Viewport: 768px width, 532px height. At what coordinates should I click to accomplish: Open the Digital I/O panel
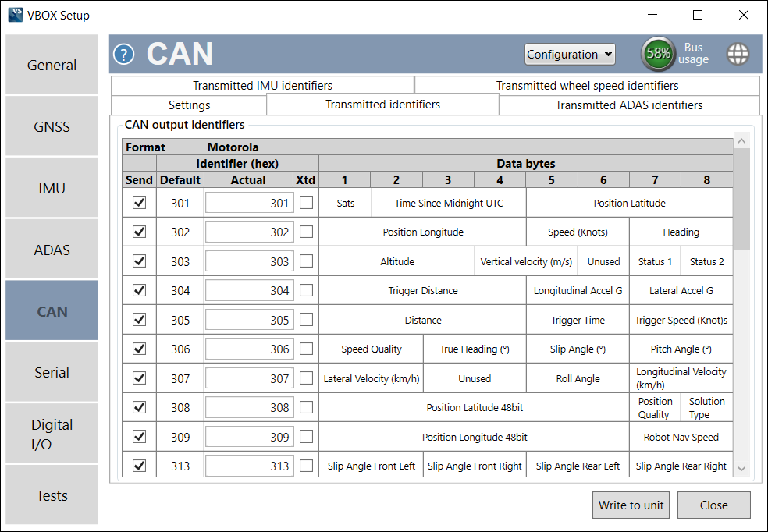[x=52, y=433]
